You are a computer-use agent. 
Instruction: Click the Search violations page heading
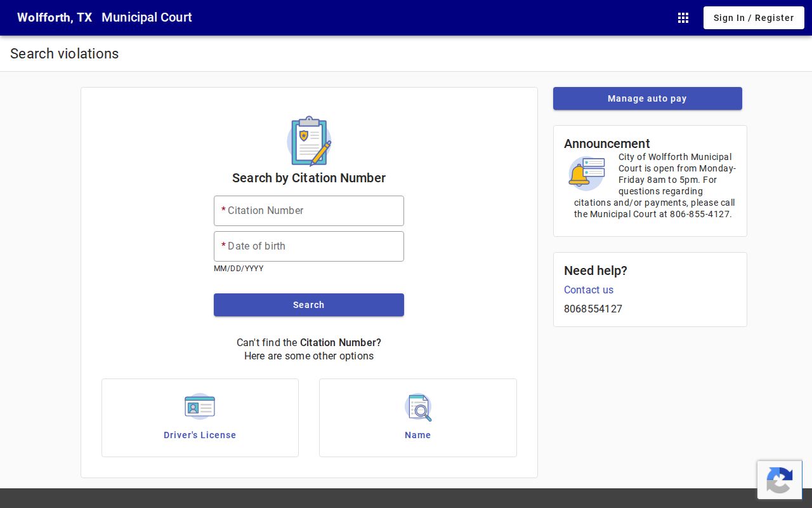pyautogui.click(x=65, y=53)
